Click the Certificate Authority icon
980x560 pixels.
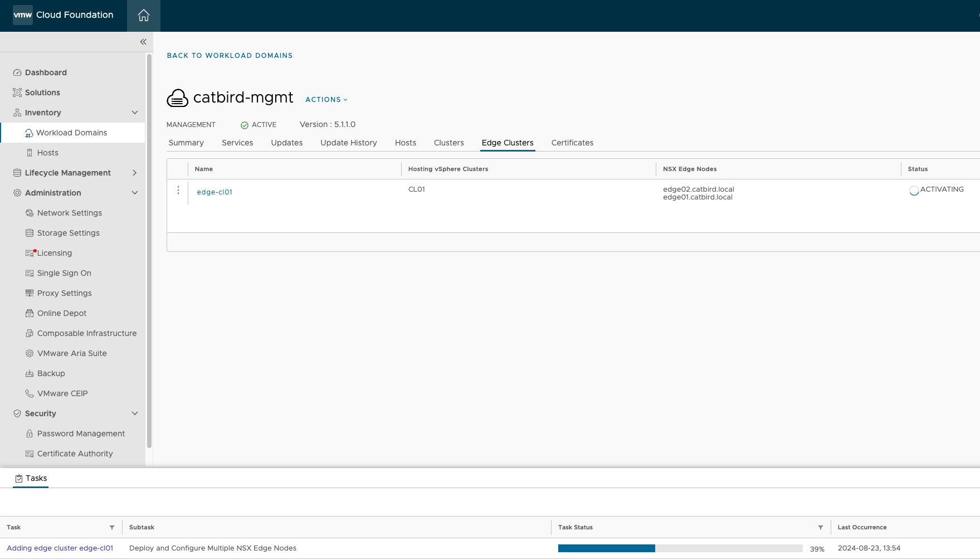coord(30,454)
